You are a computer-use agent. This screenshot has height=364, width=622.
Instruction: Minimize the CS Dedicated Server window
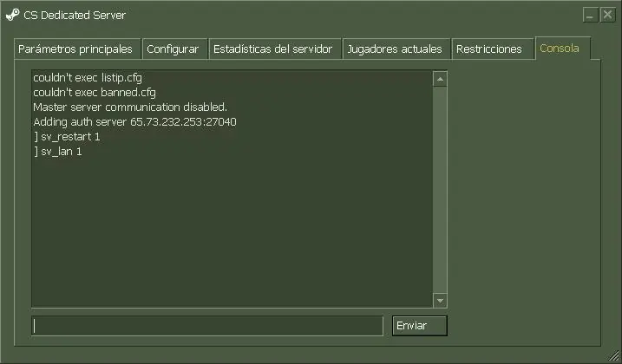[590, 15]
